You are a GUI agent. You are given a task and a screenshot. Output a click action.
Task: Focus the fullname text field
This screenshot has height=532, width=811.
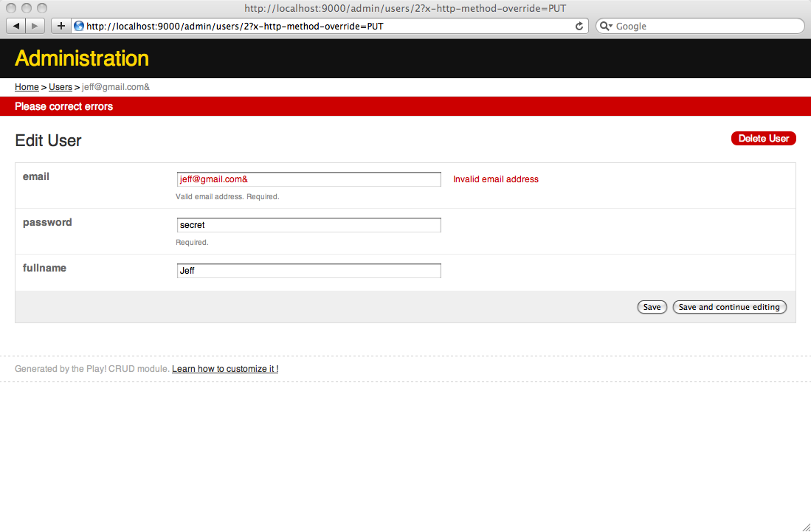click(308, 271)
